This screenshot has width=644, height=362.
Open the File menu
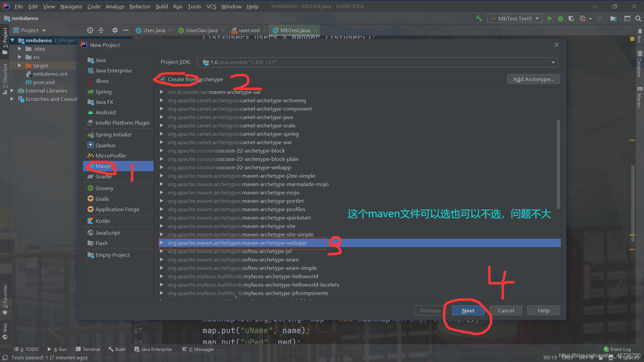click(x=19, y=6)
